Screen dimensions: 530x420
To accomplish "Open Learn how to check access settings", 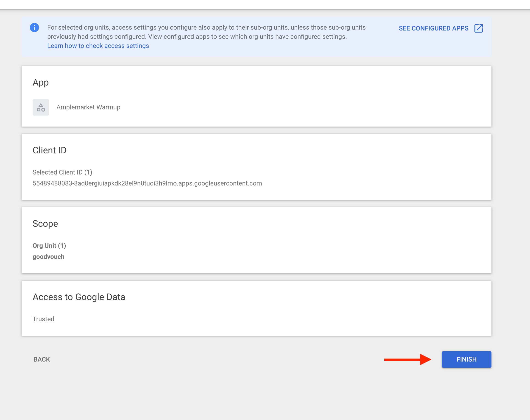I will 98,46.
